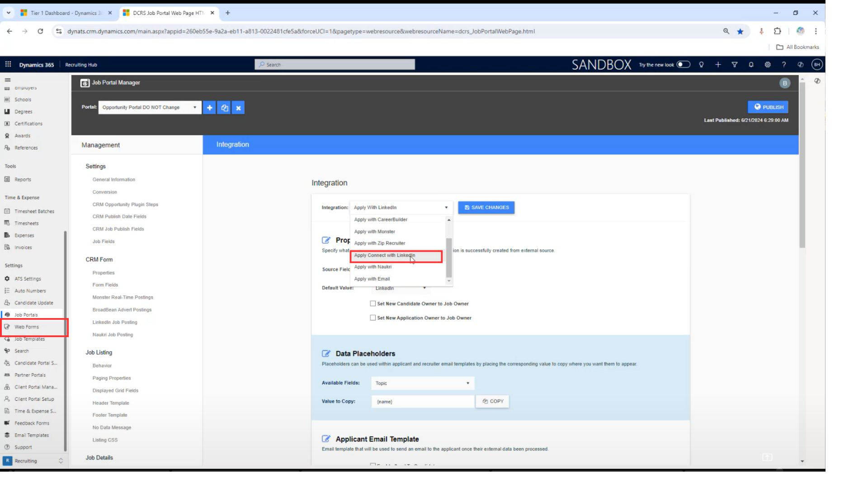Open Email Templates in left navigation
This screenshot has width=868, height=488.
point(32,435)
